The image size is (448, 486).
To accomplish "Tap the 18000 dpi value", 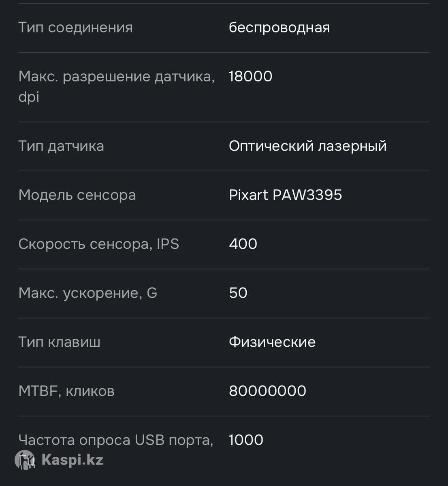I will coord(250,76).
